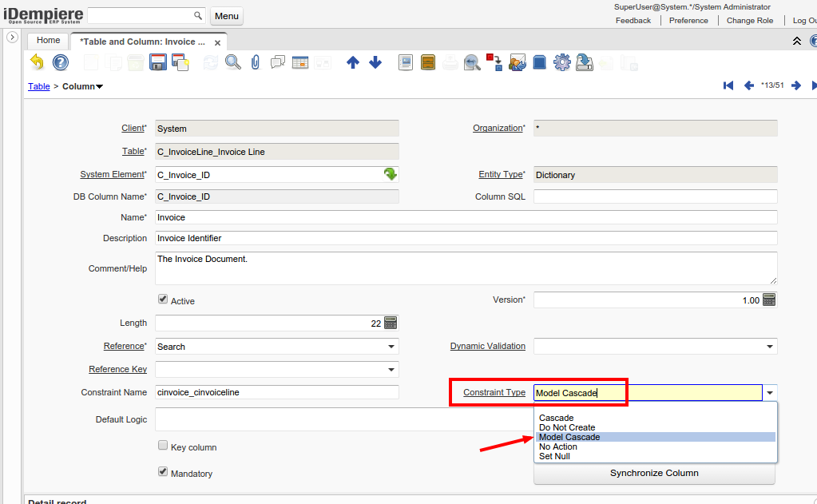Switch to the Home tab
This screenshot has width=817, height=504.
pyautogui.click(x=48, y=41)
